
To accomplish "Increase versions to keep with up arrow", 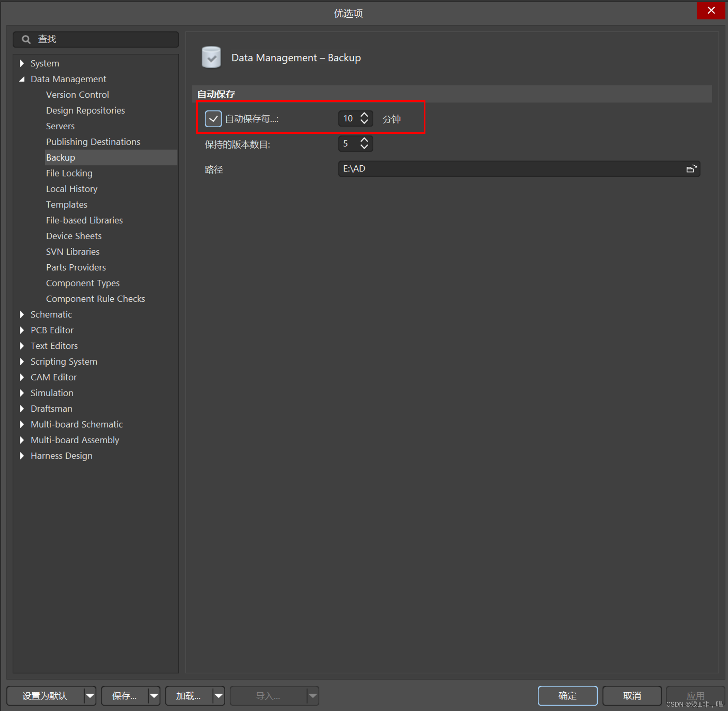I will tap(364, 140).
